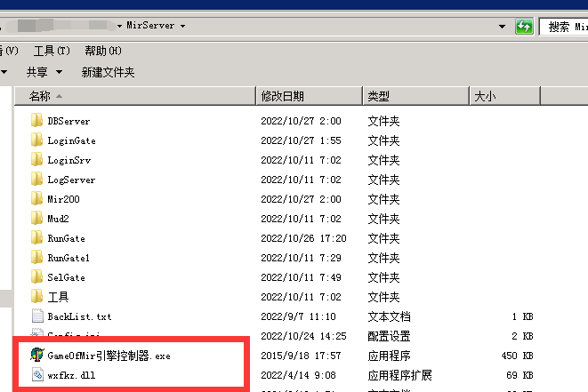Click the 新建文件夹 button
The height and width of the screenshot is (392, 588).
(108, 72)
